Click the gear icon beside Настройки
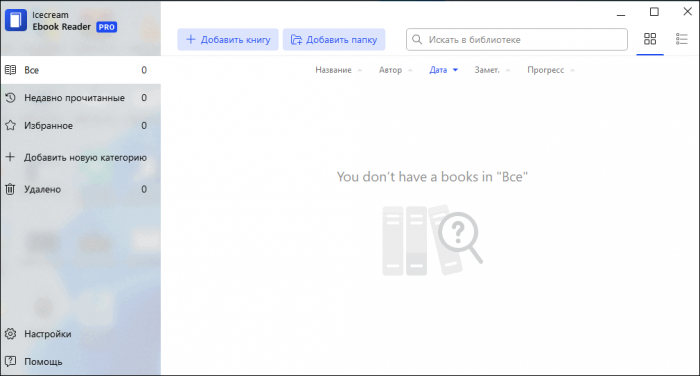700x376 pixels. (10, 334)
